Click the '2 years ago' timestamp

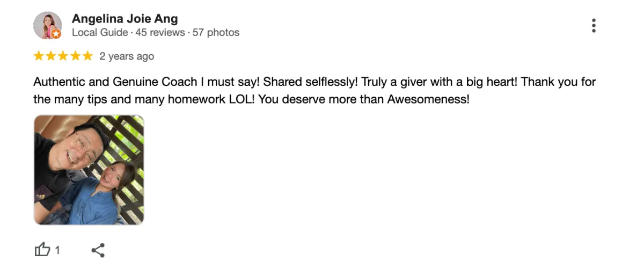click(127, 56)
